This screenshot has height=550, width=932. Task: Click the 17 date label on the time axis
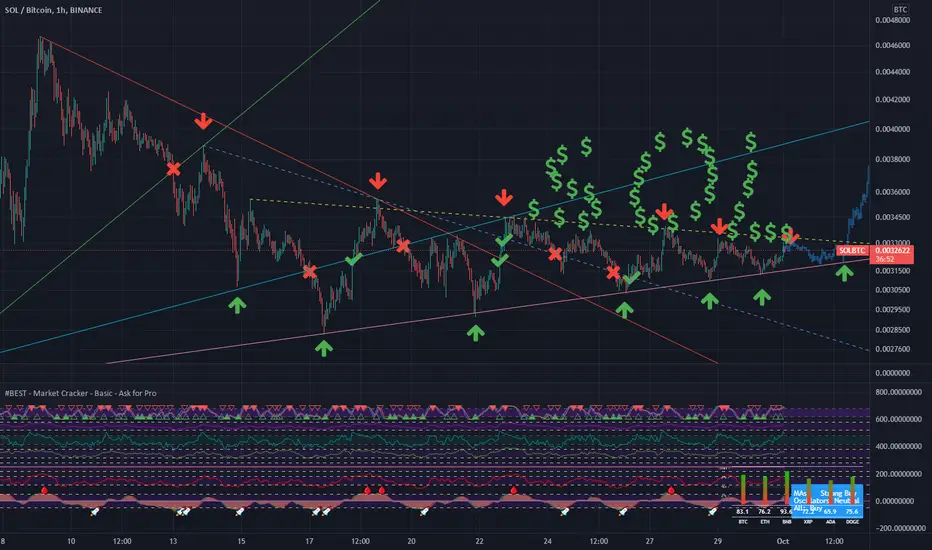[309, 541]
